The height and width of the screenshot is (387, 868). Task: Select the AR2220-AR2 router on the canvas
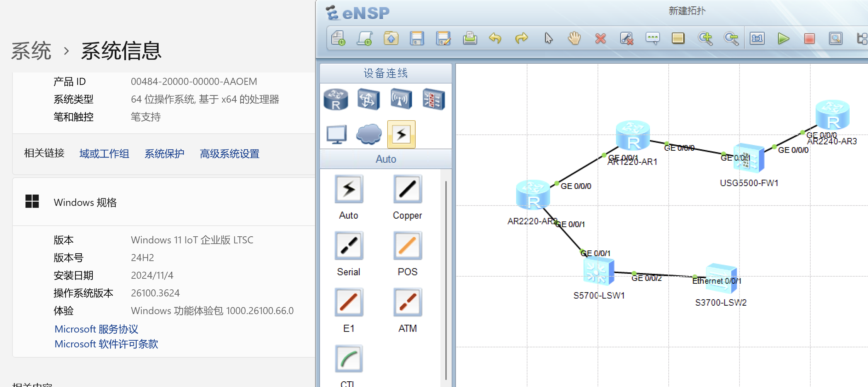pos(533,194)
